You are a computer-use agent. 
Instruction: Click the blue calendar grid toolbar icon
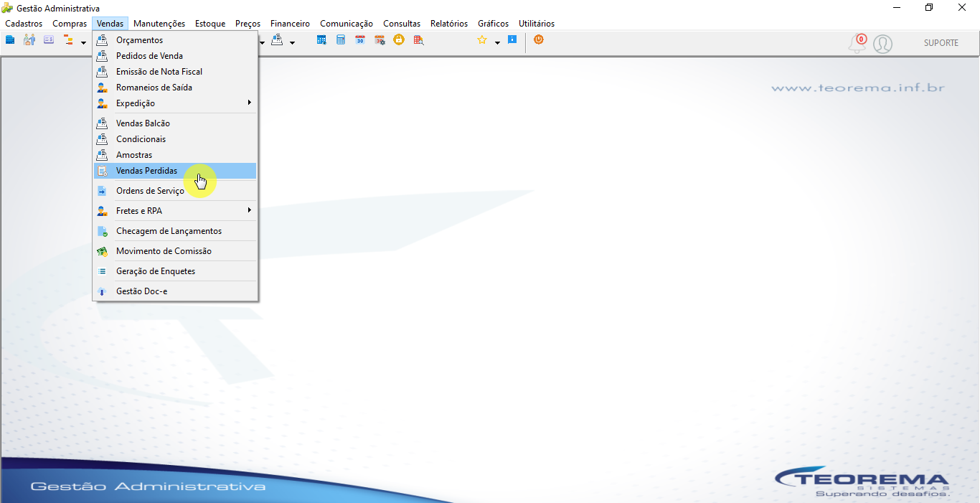(x=321, y=40)
